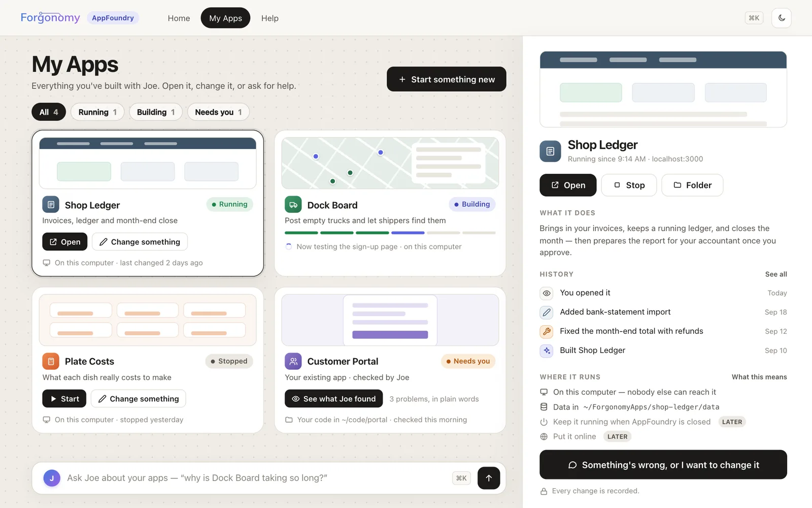The width and height of the screenshot is (812, 508).
Task: Click the ⌘K shortcut badge in header
Action: pyautogui.click(x=754, y=18)
